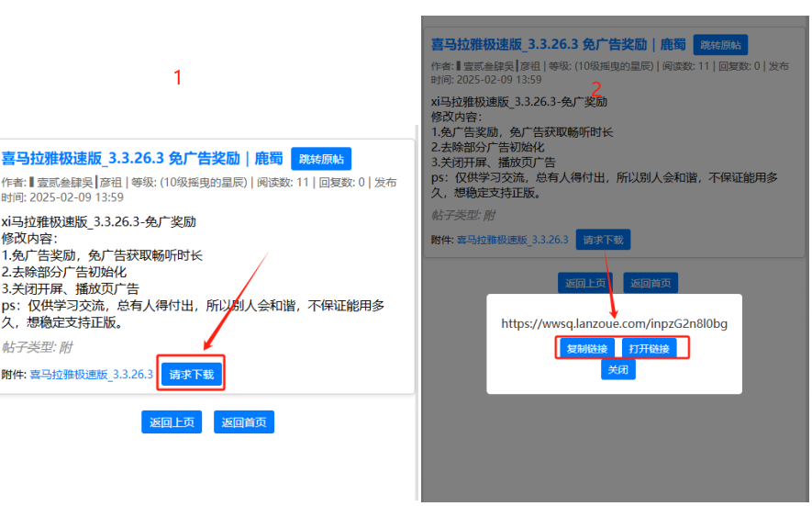Screen dimensions: 812x506
Task: Click 时间: 2025-02-09 13:59 in right panel
Action: tap(486, 80)
